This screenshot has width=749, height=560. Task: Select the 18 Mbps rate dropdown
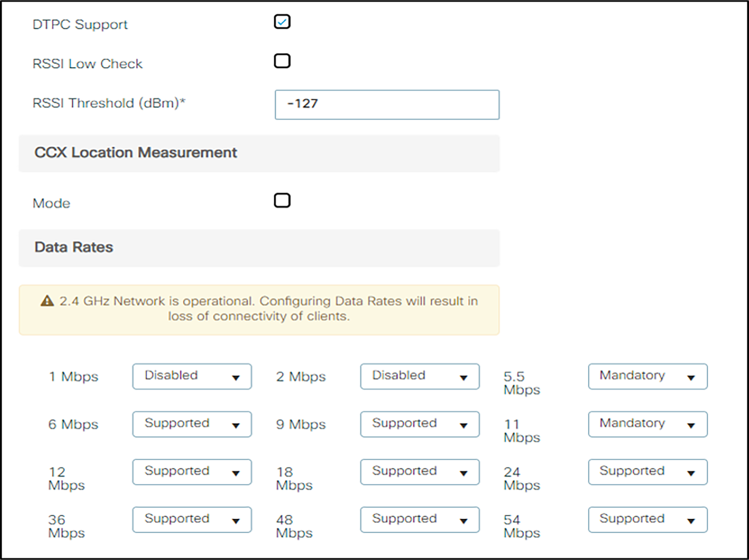click(419, 472)
